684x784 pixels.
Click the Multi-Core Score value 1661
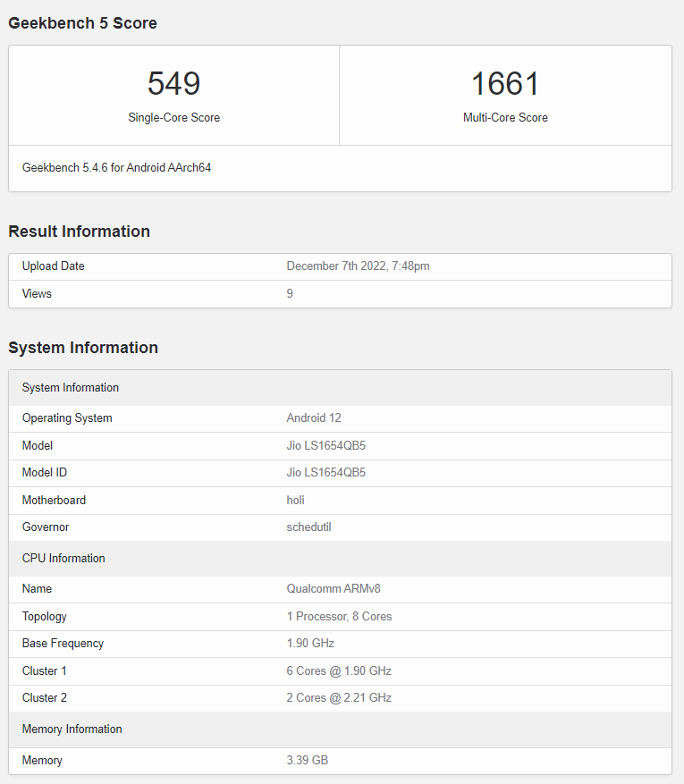[x=505, y=84]
